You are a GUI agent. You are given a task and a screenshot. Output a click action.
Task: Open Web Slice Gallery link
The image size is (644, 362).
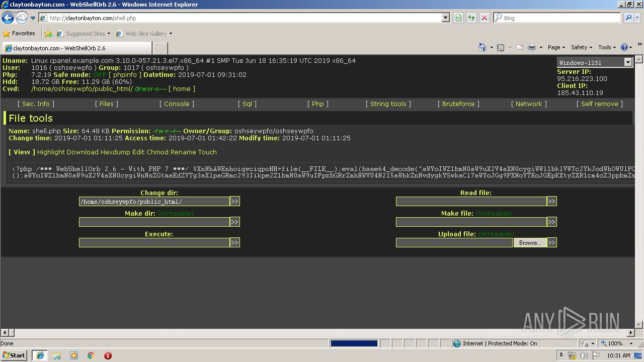144,34
